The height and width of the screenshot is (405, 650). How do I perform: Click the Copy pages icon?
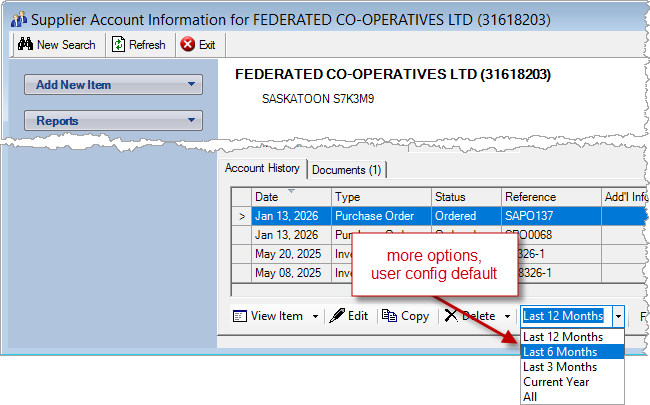coord(389,316)
